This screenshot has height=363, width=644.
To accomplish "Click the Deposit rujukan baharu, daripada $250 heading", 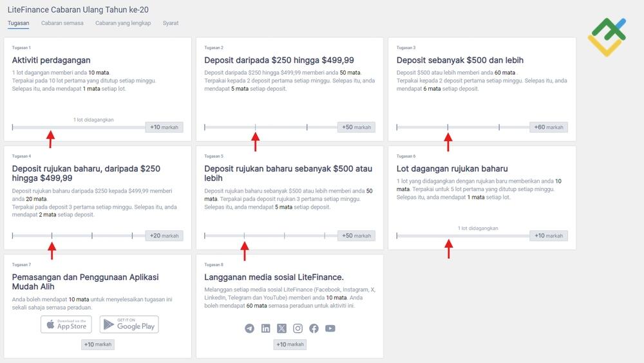I will [x=86, y=173].
